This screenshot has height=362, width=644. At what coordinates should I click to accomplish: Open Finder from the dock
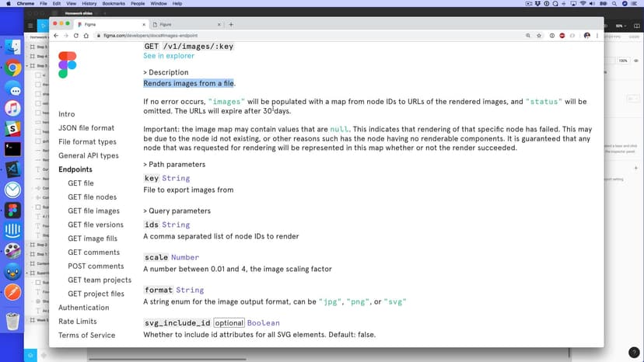click(x=12, y=48)
